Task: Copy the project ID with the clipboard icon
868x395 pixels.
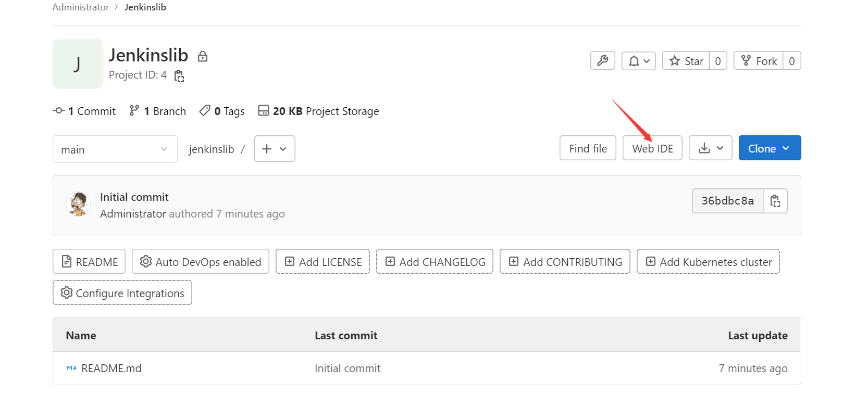Action: [179, 76]
